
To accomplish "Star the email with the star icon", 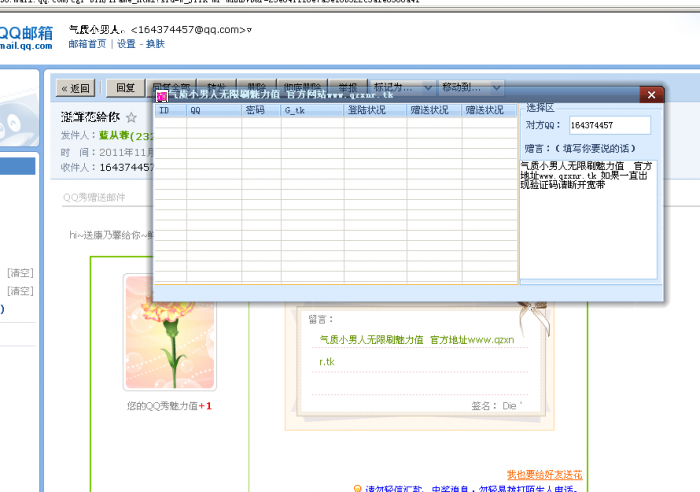I will (131, 117).
